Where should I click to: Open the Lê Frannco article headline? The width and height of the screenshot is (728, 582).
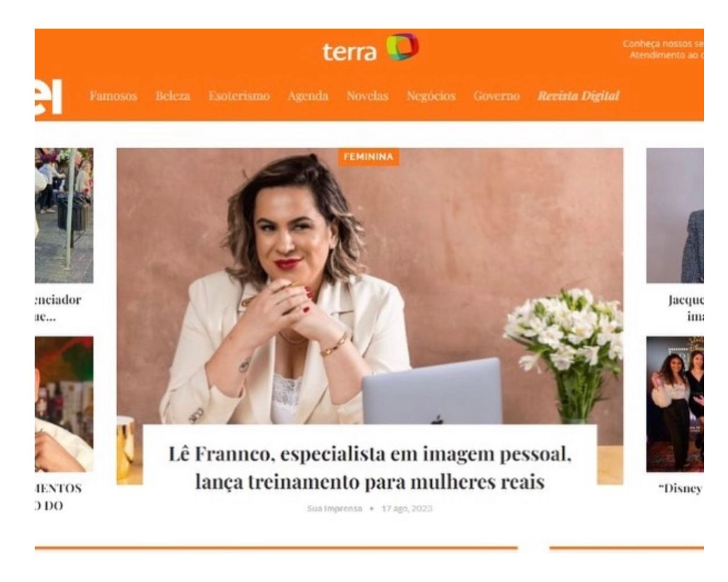[x=370, y=468]
